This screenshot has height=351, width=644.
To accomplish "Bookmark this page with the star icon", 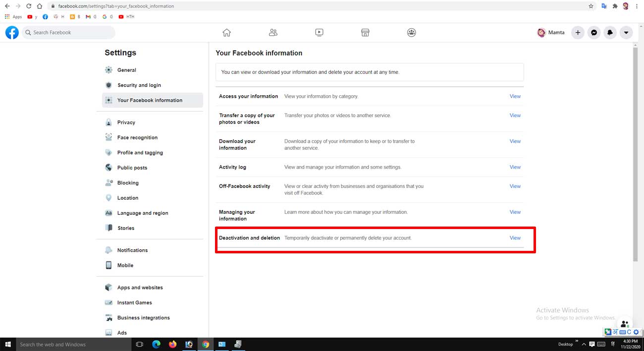I will click(x=591, y=6).
